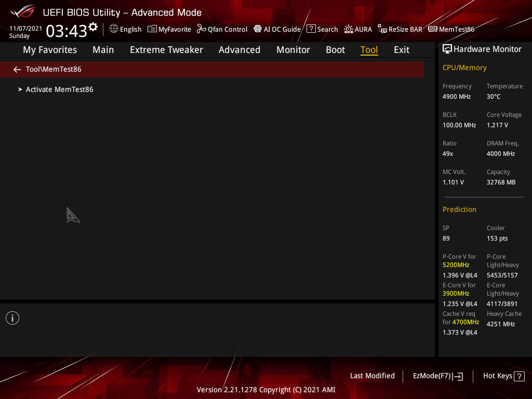Image resolution: width=532 pixels, height=399 pixels.
Task: Click the 4117/3891 E-Core value
Action: 502,303
